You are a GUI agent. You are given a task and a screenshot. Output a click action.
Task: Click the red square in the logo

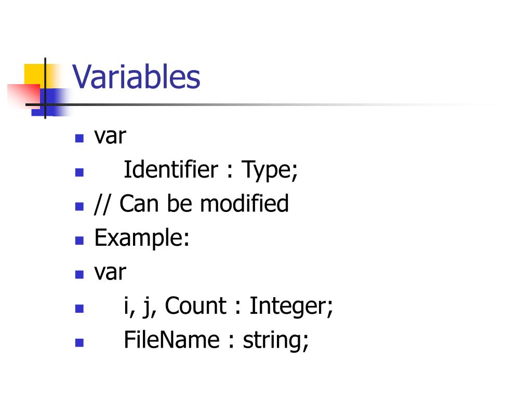[x=23, y=96]
